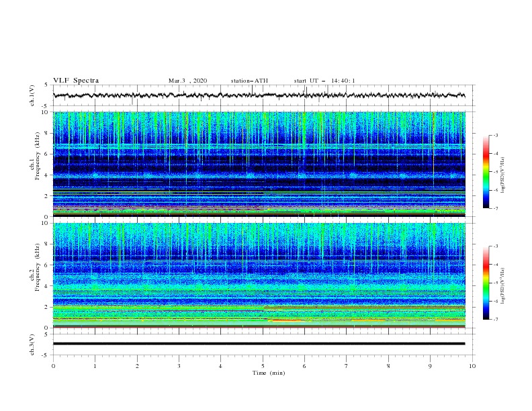Select the date text "Mar.3 , 2020"

tap(187, 81)
